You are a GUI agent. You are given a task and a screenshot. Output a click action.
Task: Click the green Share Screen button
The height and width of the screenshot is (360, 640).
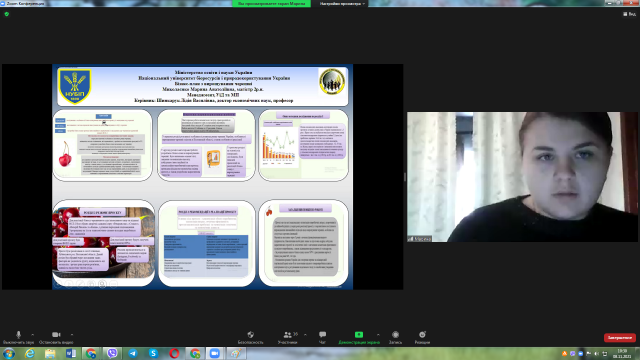359,337
